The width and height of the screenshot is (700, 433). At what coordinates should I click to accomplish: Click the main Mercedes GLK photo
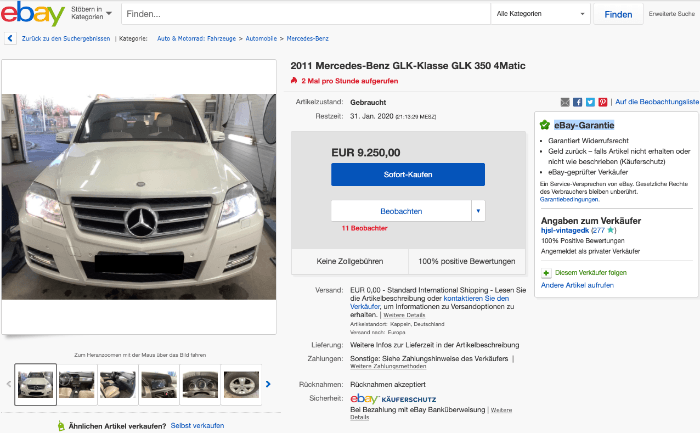[139, 197]
